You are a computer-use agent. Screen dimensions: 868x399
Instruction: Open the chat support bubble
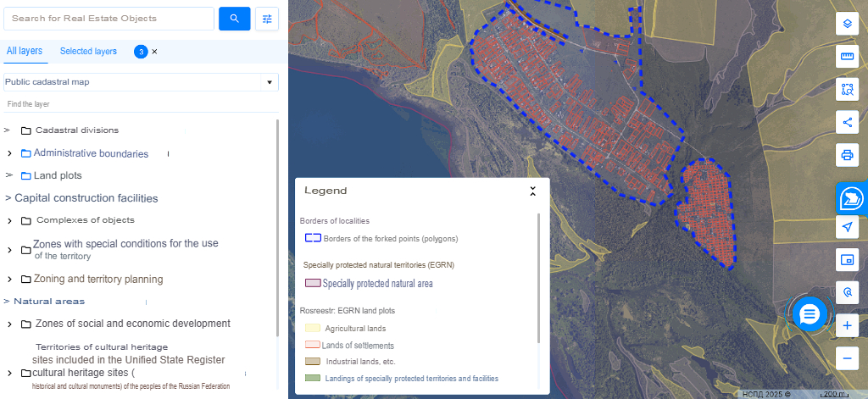[810, 314]
